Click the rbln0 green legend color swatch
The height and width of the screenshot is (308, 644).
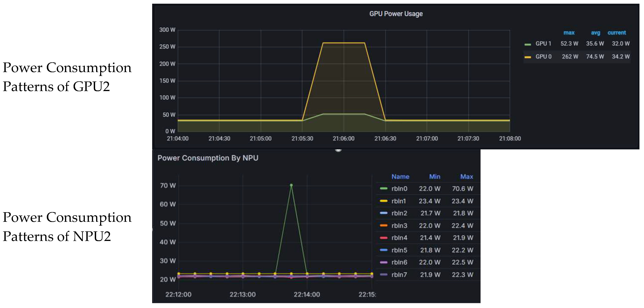383,189
